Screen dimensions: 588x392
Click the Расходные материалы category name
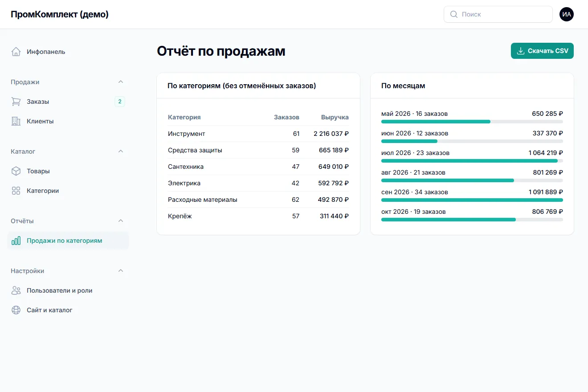(203, 200)
